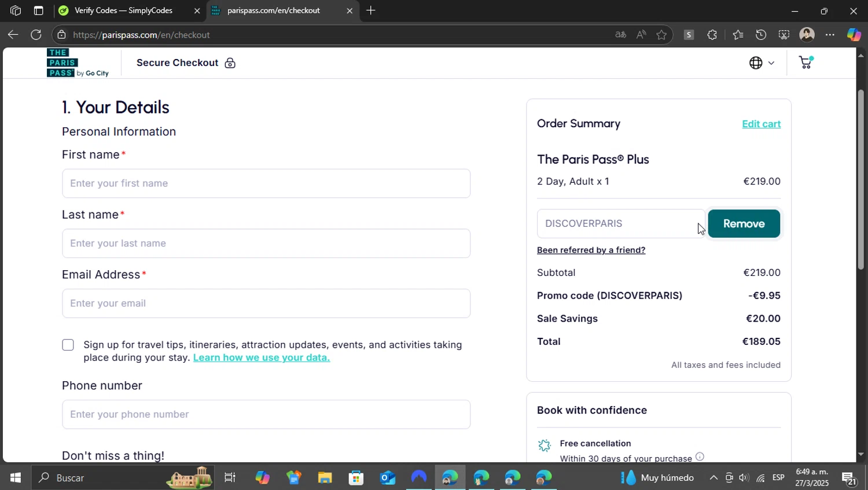Open the screenshot tool icon
868x490 pixels.
pyautogui.click(x=784, y=35)
